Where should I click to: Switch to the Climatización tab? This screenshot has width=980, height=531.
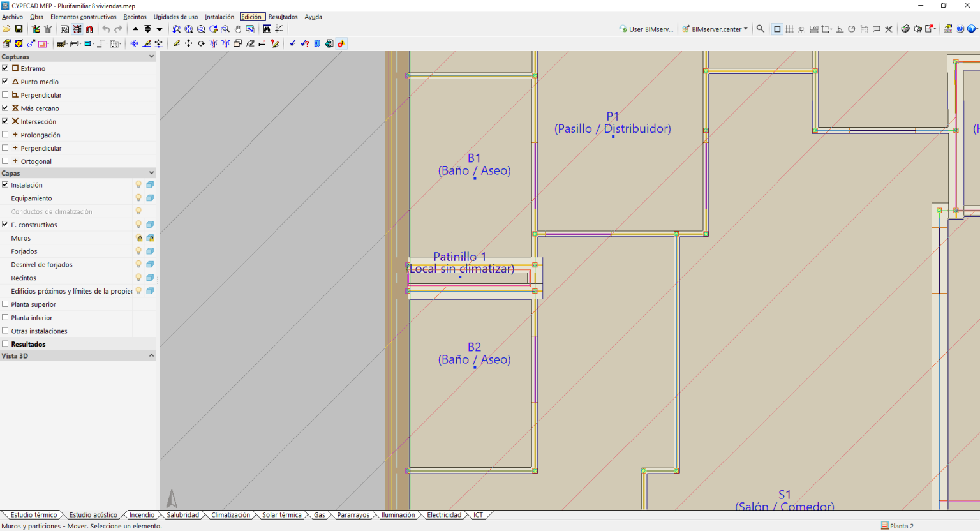[231, 514]
